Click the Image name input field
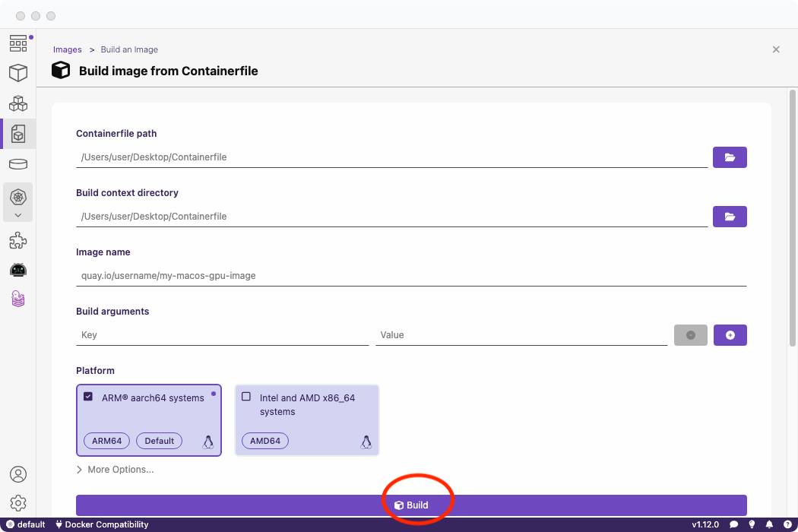798x532 pixels. coord(410,276)
